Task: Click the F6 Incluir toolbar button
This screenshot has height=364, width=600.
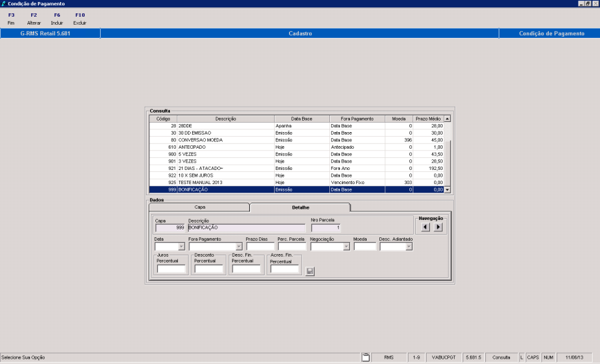Action: pyautogui.click(x=57, y=19)
